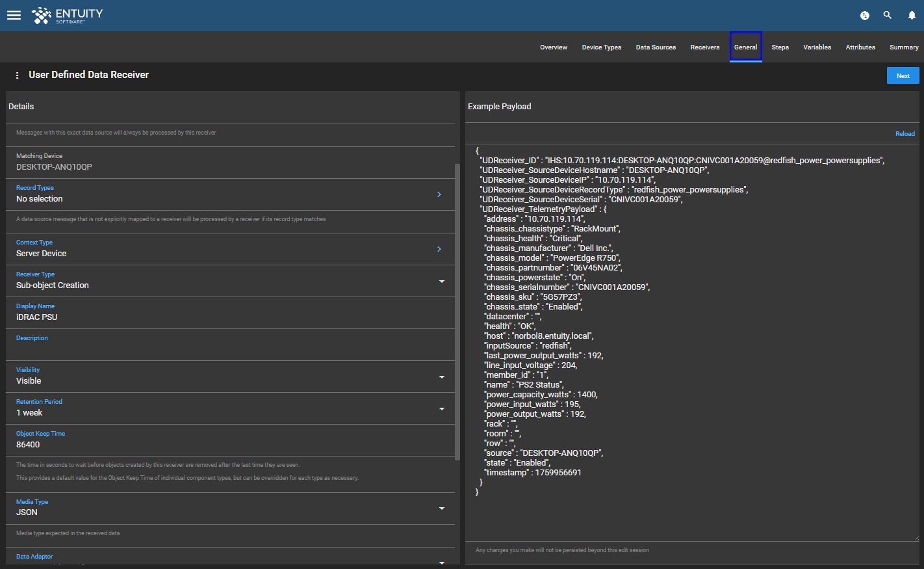Click the "UDReceiver_SourceDeviceIP" line

coord(568,180)
